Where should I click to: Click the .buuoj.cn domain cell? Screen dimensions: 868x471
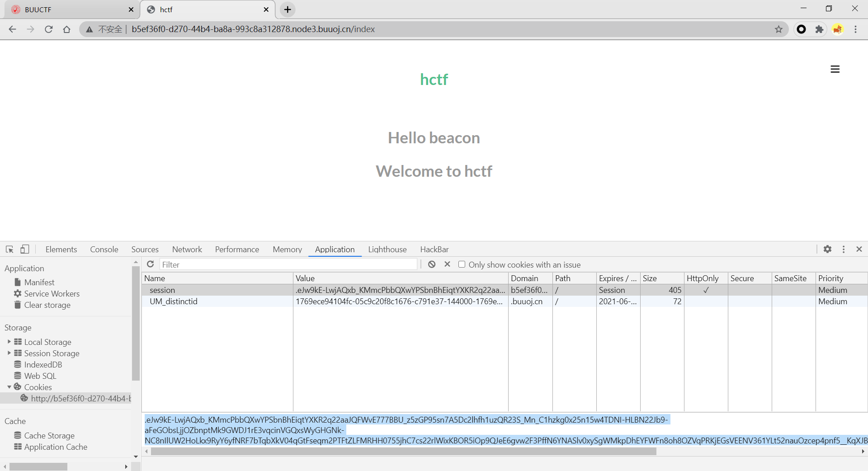click(x=530, y=301)
